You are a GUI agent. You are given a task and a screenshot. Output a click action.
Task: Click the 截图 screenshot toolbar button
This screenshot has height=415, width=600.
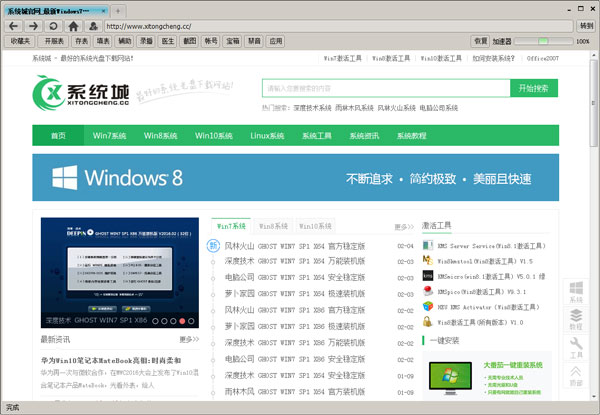pos(189,41)
